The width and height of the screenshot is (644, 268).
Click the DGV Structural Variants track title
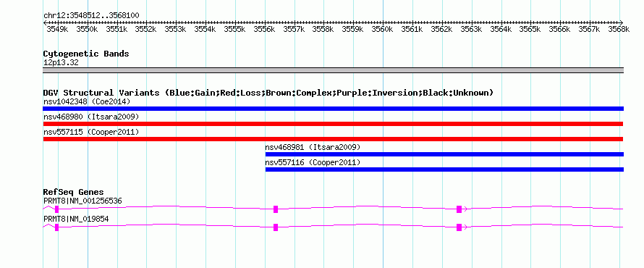click(268, 93)
